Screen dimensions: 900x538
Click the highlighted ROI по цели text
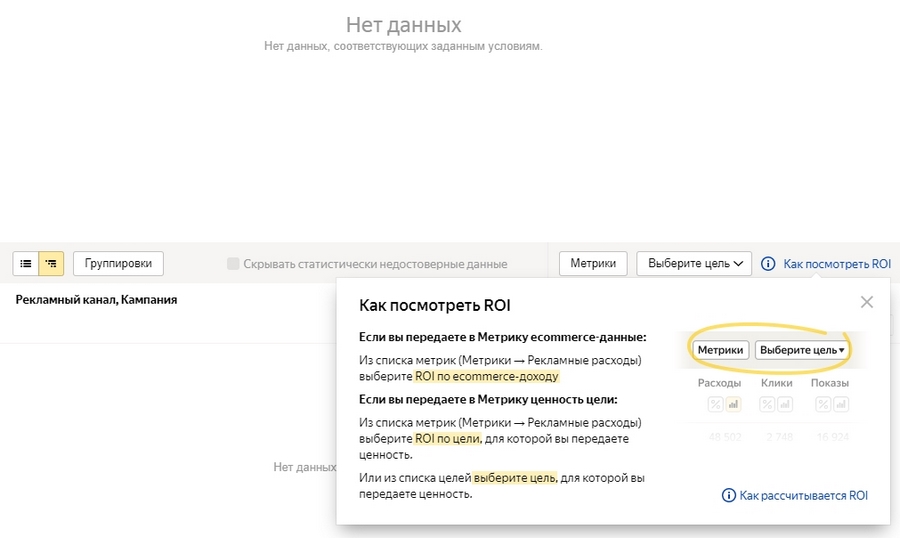tap(447, 439)
